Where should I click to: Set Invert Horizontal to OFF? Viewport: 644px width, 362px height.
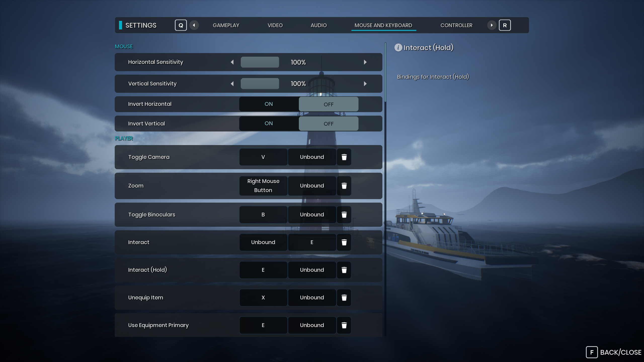tap(329, 104)
